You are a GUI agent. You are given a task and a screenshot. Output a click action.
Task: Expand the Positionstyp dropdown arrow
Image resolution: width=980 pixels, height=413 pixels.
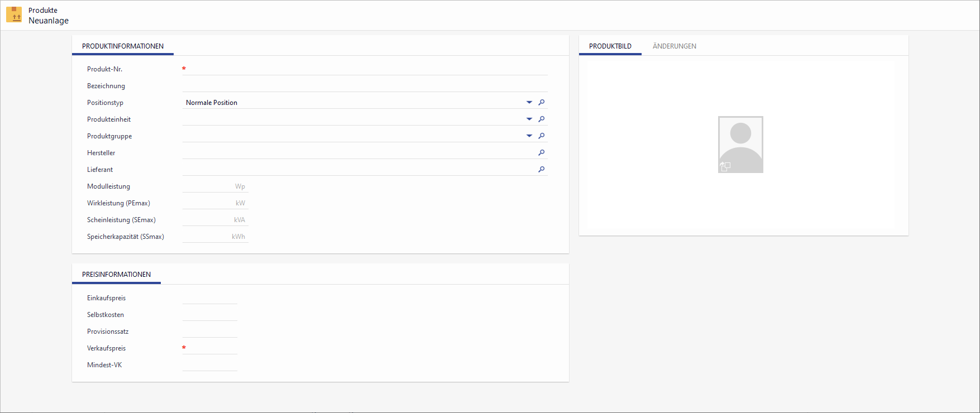pos(529,103)
